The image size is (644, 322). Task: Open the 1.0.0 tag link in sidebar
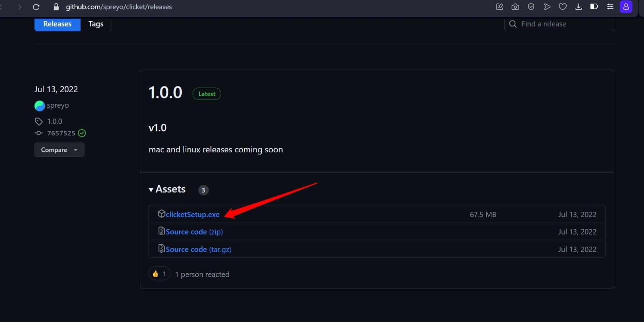tap(55, 121)
